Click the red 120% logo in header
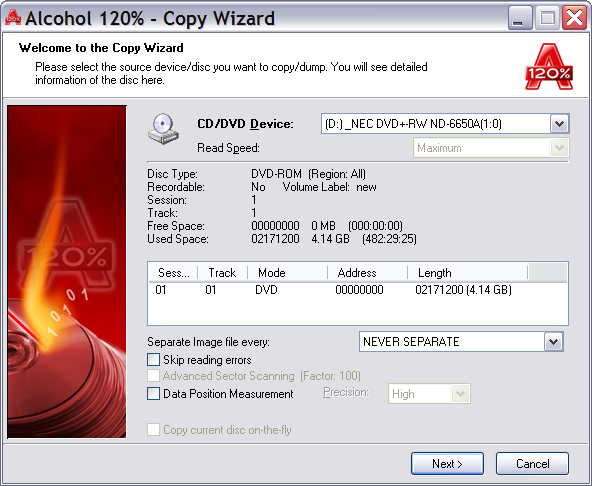 pyautogui.click(x=549, y=66)
